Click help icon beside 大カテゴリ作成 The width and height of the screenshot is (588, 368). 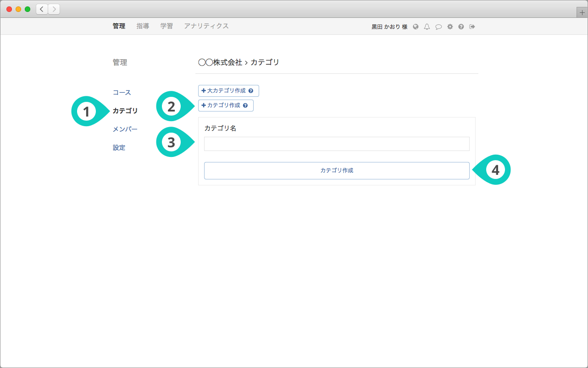251,91
